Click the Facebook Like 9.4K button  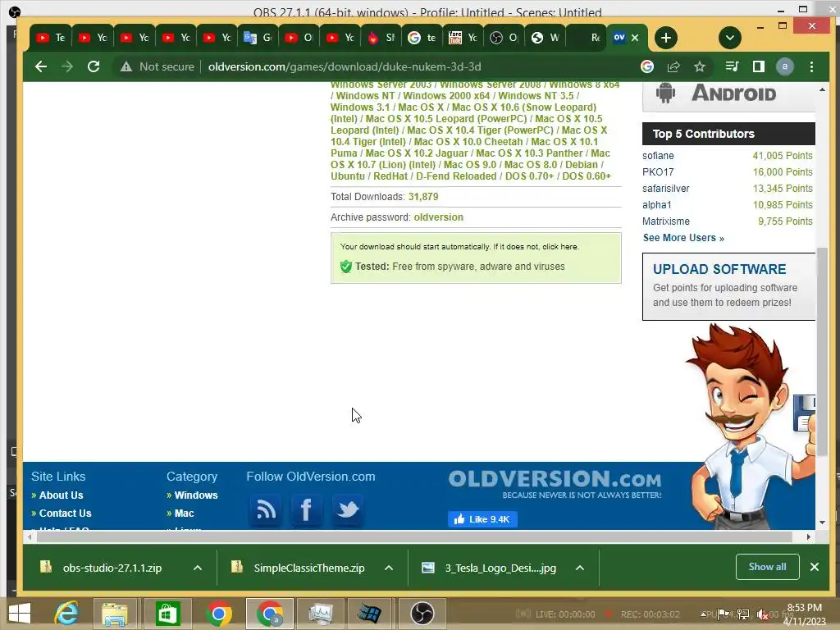(x=482, y=519)
